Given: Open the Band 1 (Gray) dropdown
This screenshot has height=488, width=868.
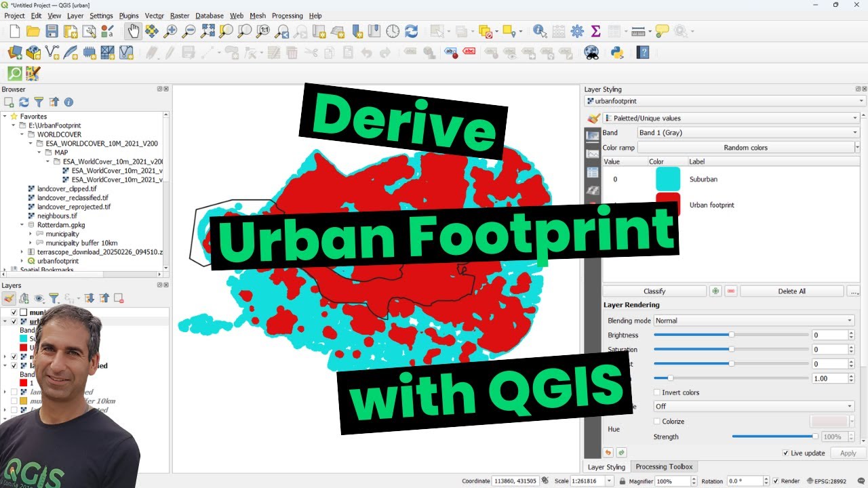Looking at the screenshot, I should tap(749, 133).
